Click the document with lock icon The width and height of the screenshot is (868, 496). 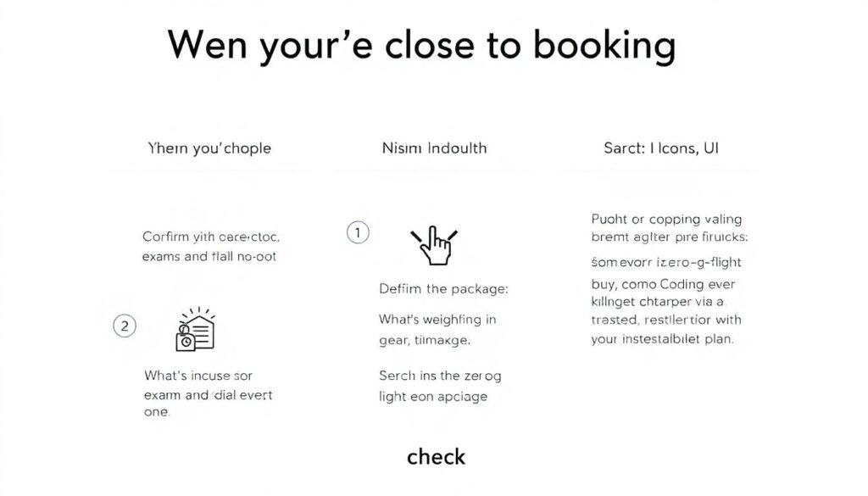click(195, 329)
